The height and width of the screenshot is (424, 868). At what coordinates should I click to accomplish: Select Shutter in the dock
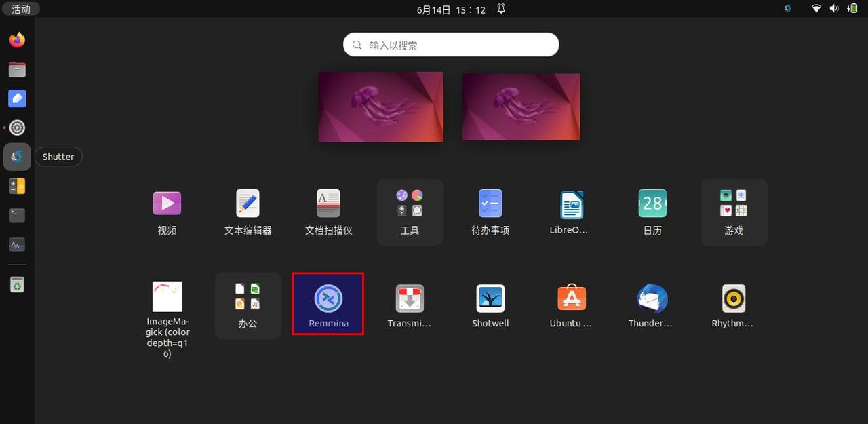click(17, 156)
